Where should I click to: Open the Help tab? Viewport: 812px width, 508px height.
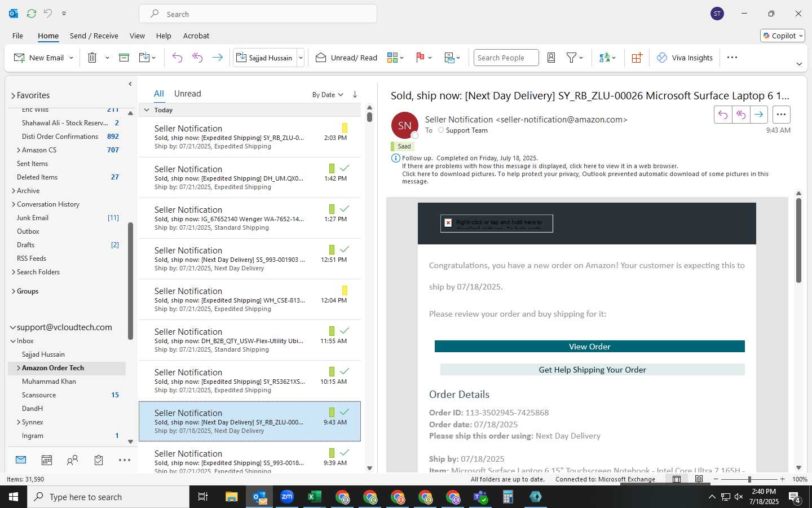tap(164, 36)
